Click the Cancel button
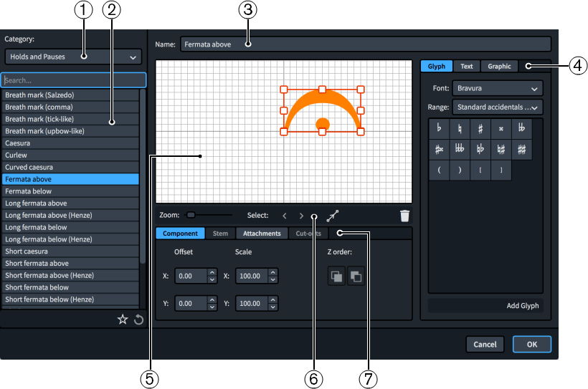 point(485,345)
